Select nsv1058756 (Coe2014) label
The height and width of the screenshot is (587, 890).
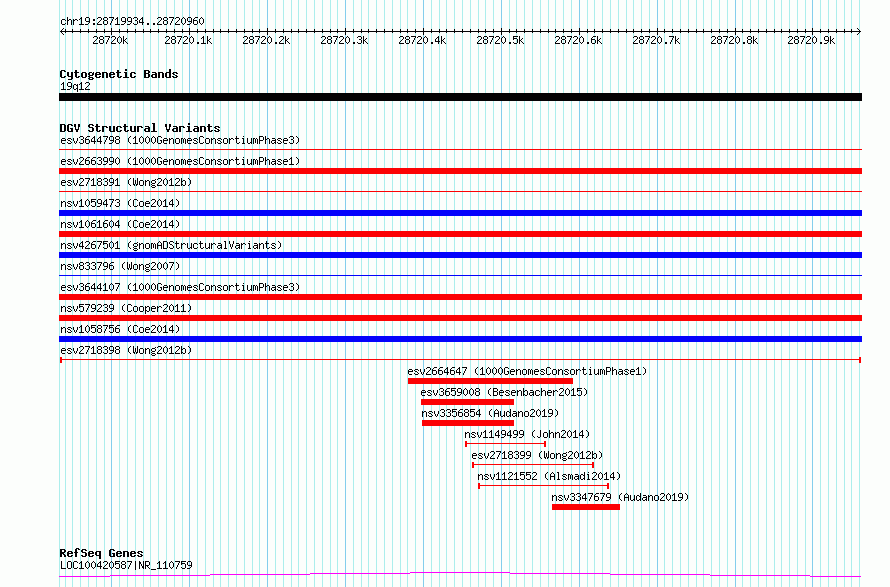pos(120,329)
